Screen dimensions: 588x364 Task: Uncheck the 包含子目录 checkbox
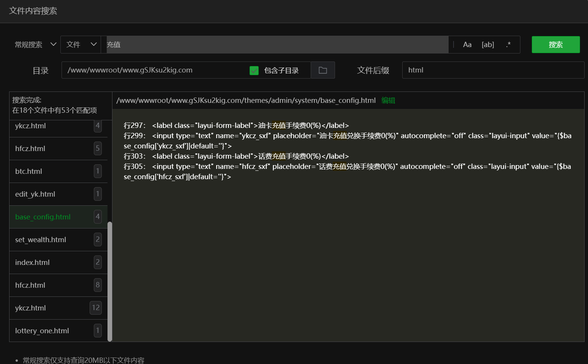[x=254, y=71]
